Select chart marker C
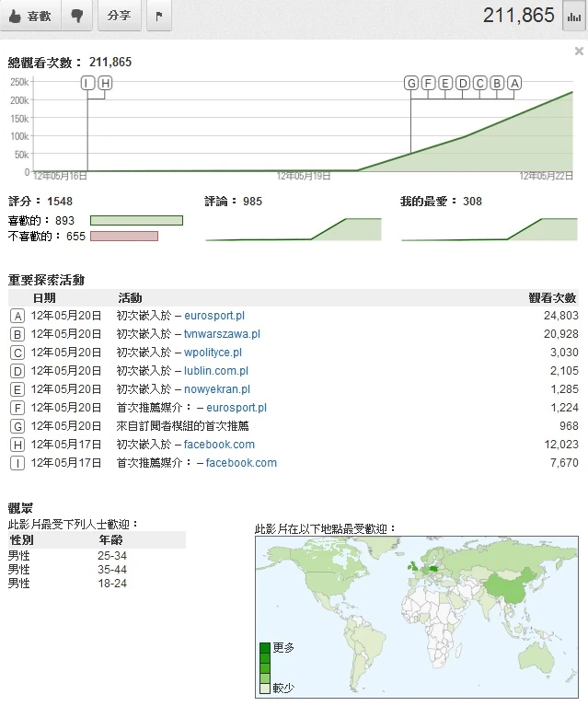 coord(480,83)
